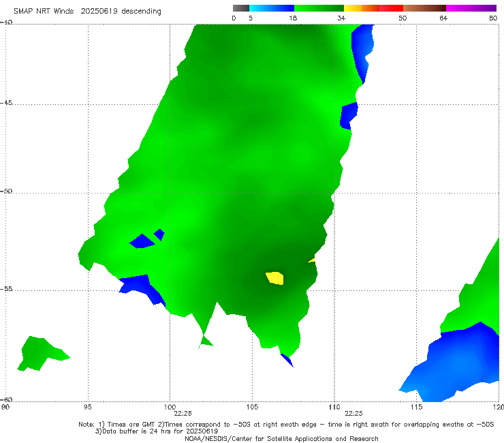Click the color bar label '18'

[x=293, y=18]
